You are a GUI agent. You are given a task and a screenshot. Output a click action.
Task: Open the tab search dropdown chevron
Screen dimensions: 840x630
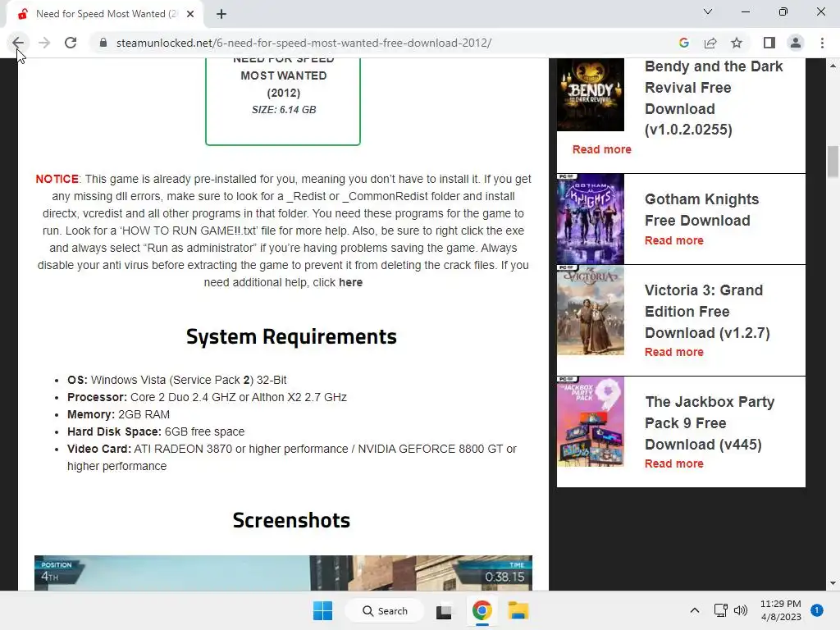[708, 11]
